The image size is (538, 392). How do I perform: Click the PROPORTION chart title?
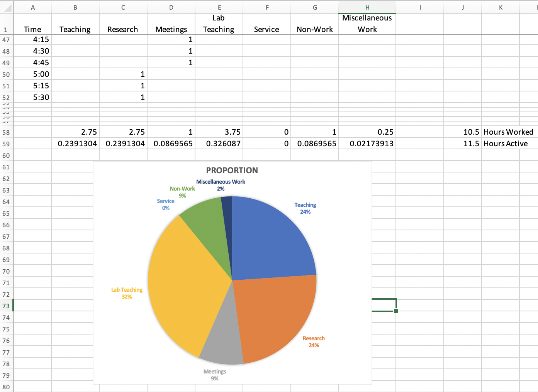pyautogui.click(x=232, y=171)
